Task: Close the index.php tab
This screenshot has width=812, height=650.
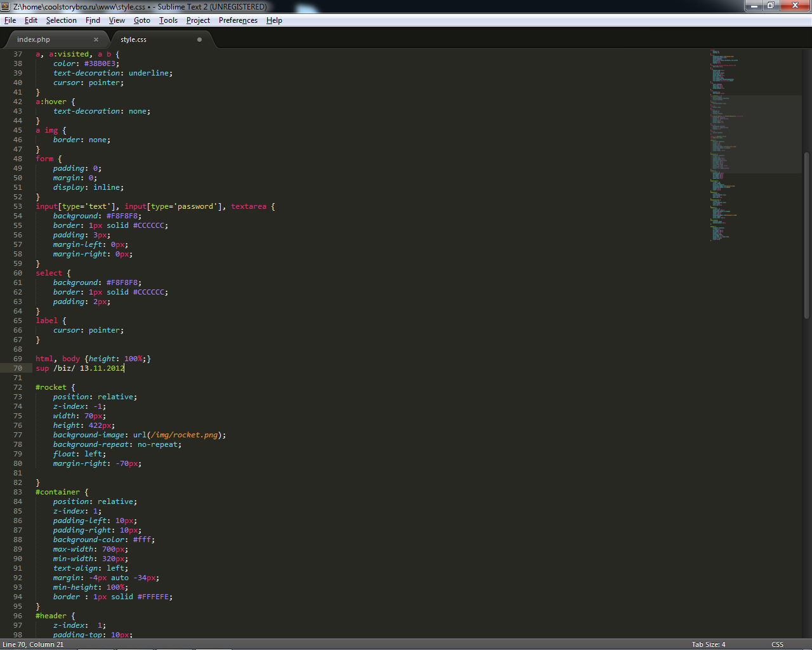Action: coord(96,39)
